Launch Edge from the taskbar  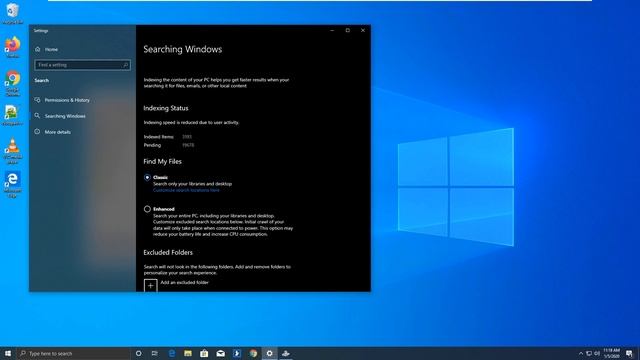[172, 353]
